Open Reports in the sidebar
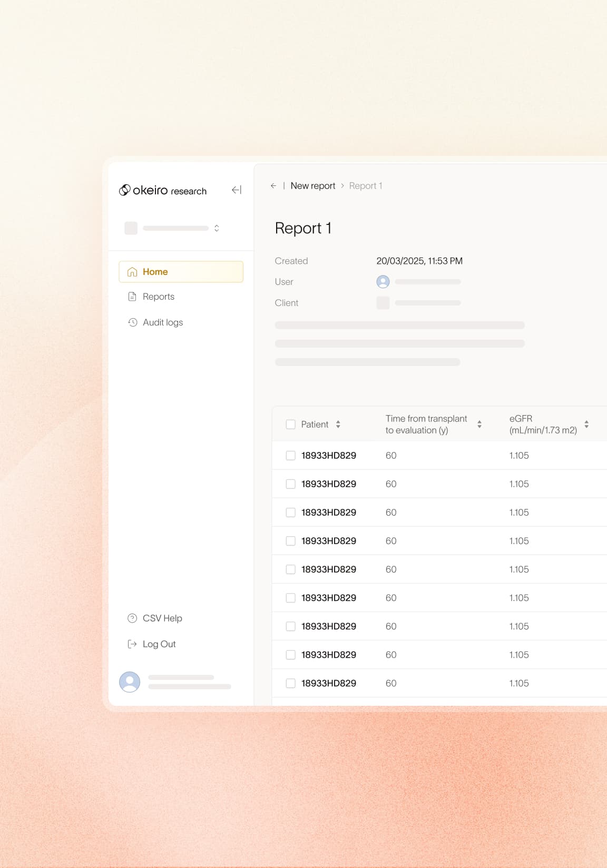The image size is (607, 868). coord(159,297)
